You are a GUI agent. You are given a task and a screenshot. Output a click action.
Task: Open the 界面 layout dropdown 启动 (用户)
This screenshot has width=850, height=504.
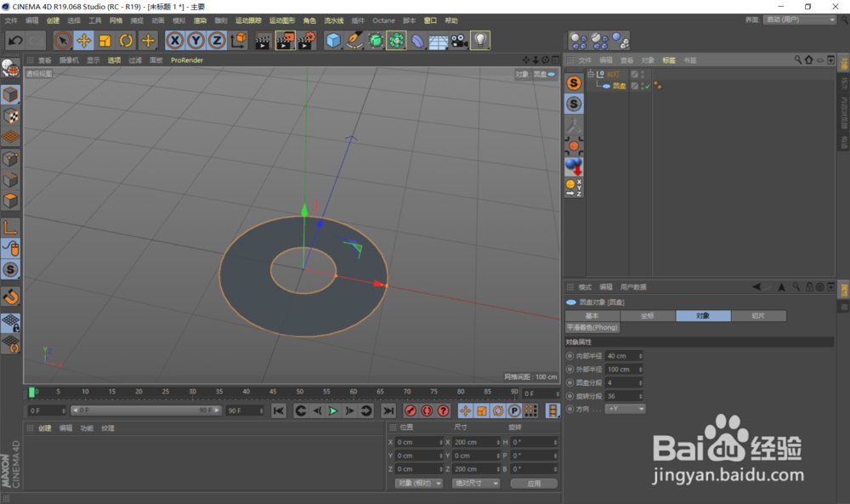click(x=800, y=20)
